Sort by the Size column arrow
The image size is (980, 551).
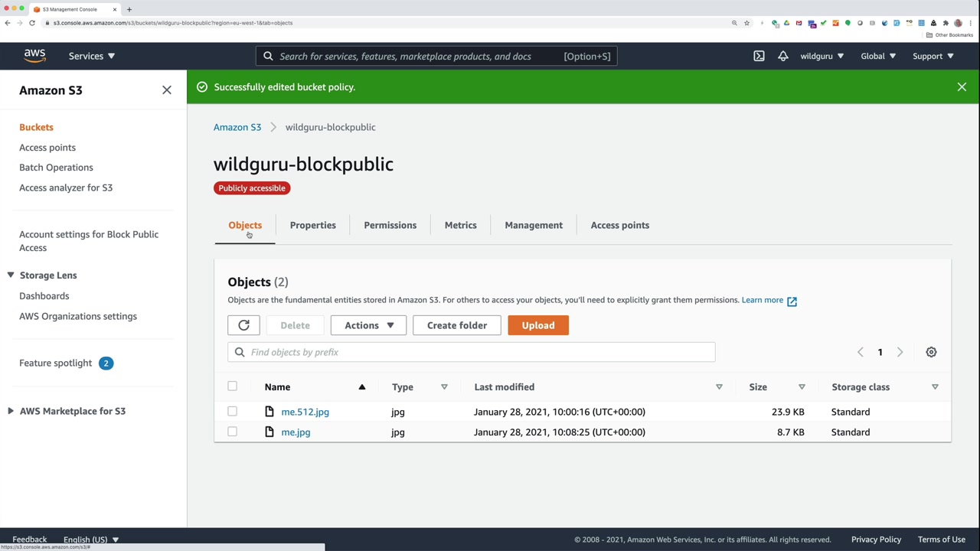(x=802, y=387)
